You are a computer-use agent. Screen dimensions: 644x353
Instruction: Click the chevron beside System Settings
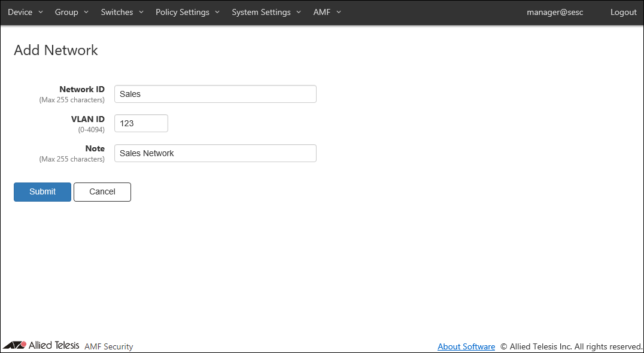(x=299, y=12)
